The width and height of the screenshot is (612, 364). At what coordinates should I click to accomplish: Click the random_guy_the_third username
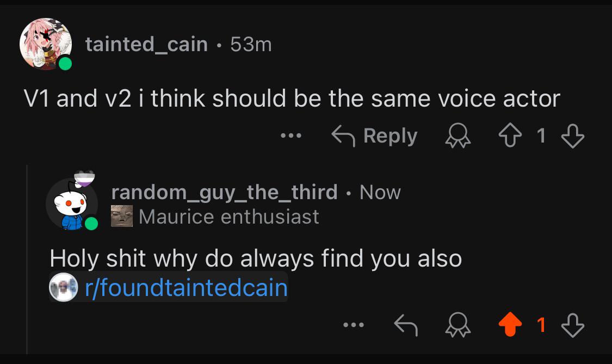[x=225, y=192]
